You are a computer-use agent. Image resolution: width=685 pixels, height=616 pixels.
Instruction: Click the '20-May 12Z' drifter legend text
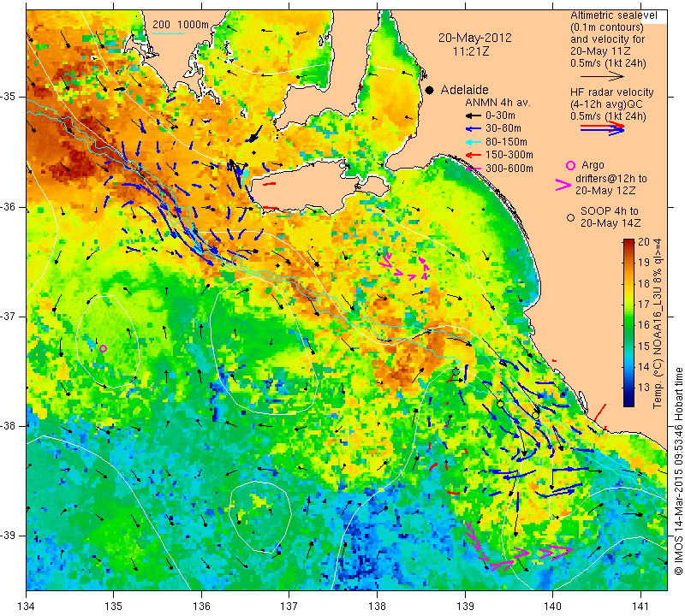(x=605, y=191)
